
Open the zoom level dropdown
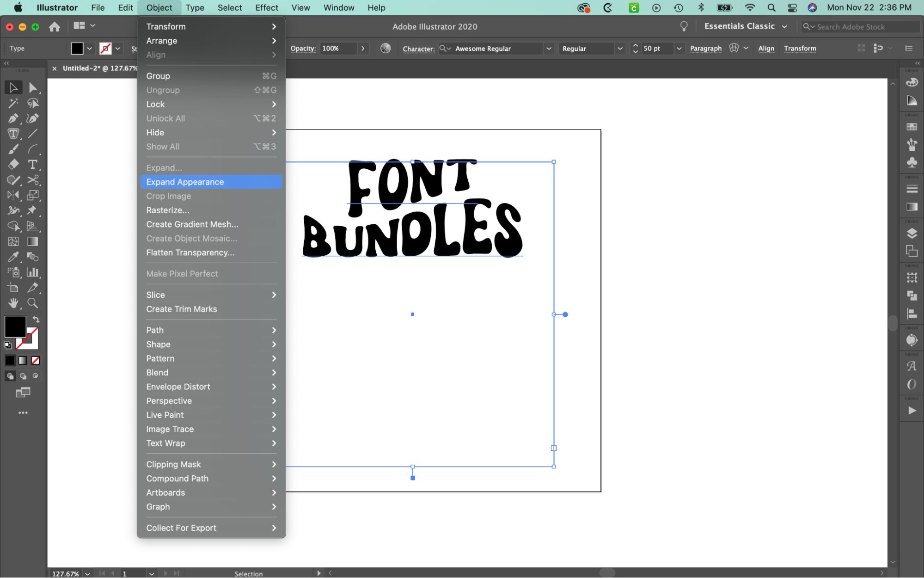pos(87,573)
